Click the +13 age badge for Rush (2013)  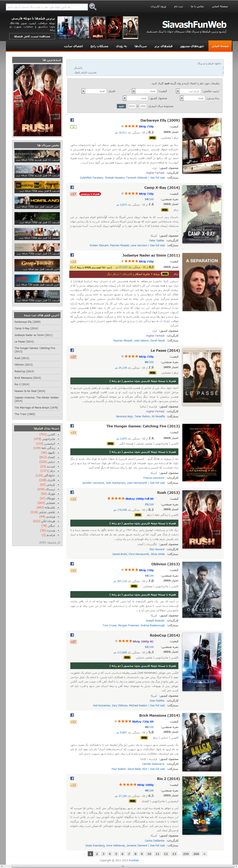point(73,499)
